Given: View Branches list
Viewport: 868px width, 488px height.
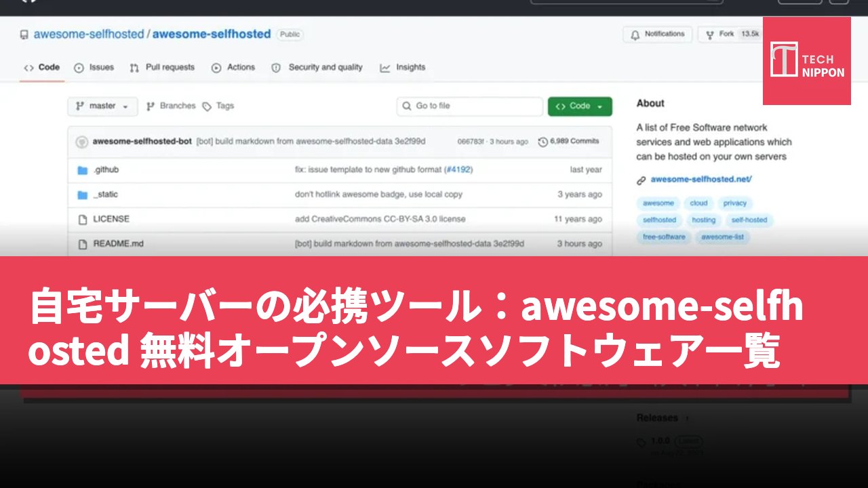Looking at the screenshot, I should [x=171, y=106].
